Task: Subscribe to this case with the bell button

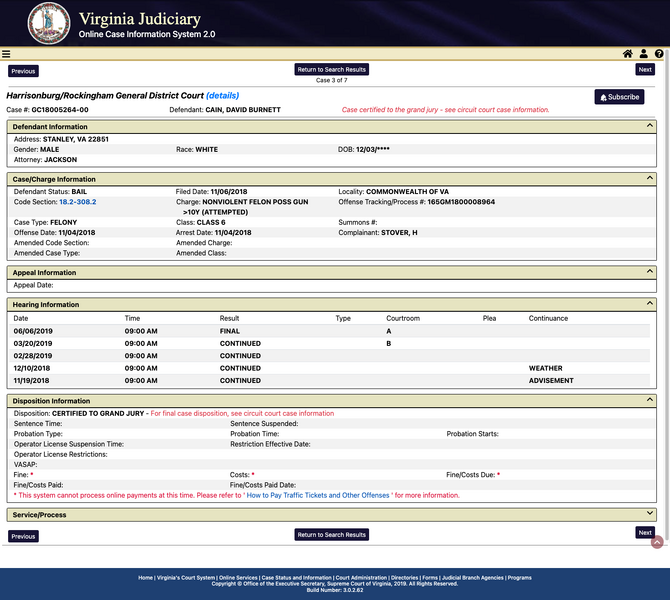Action: [619, 97]
